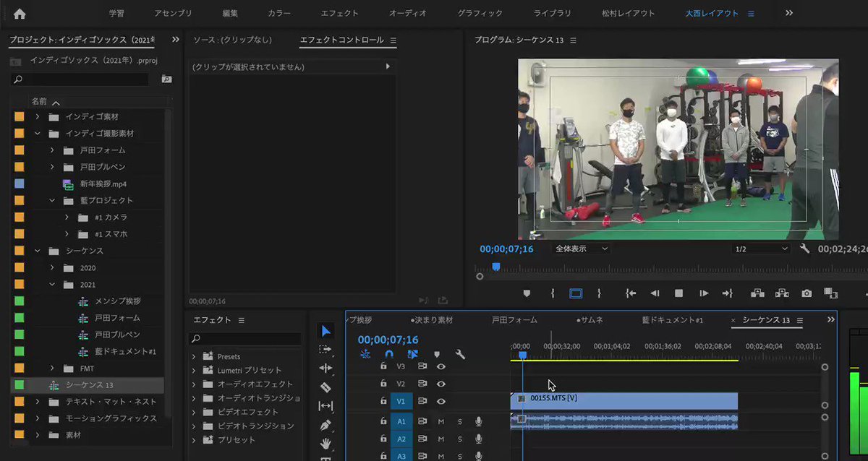Hide V1 track with eye icon
868x461 pixels.
click(x=441, y=401)
